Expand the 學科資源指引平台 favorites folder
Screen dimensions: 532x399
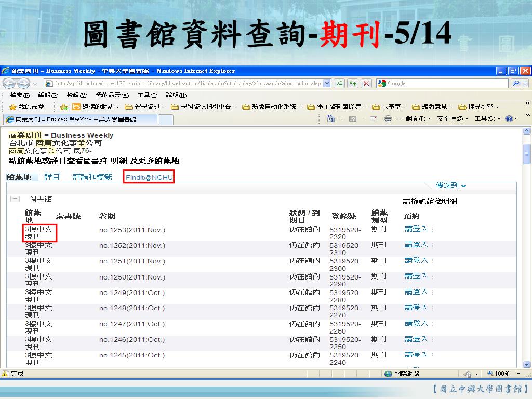click(204, 107)
